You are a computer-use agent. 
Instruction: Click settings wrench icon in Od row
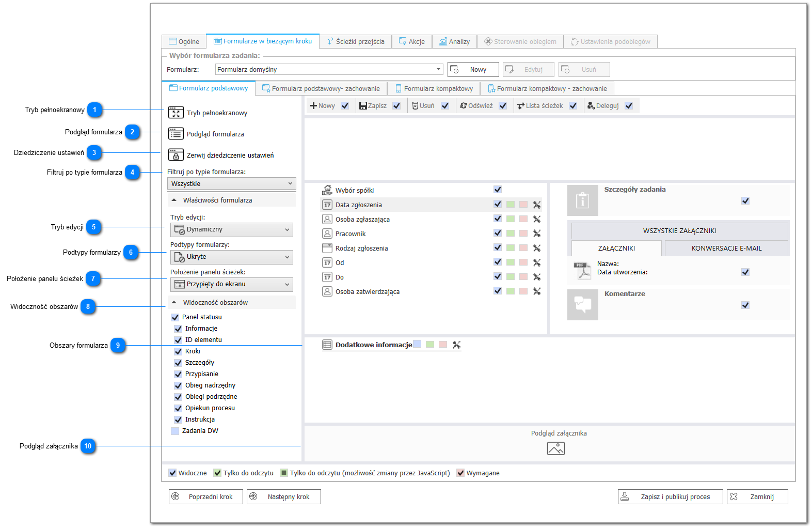click(x=537, y=262)
